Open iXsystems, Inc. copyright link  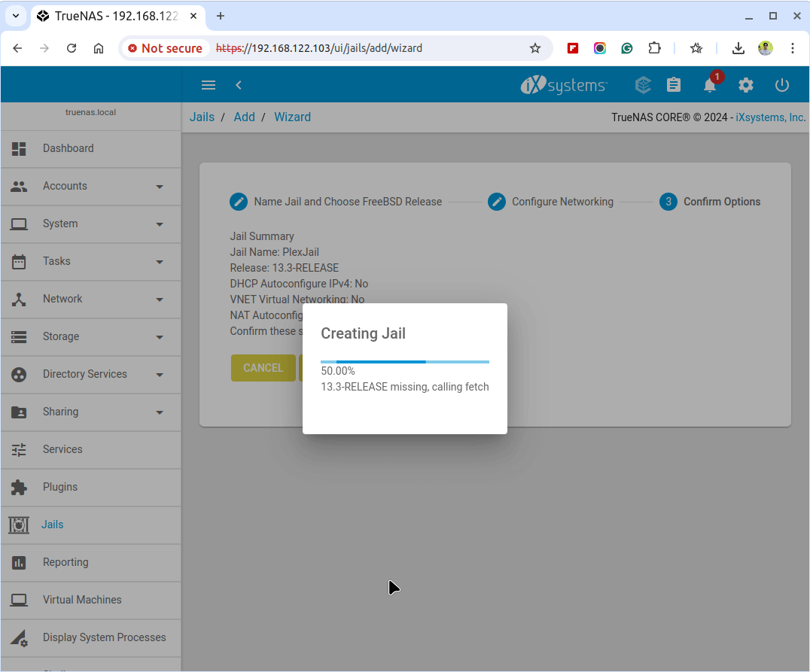pyautogui.click(x=770, y=117)
